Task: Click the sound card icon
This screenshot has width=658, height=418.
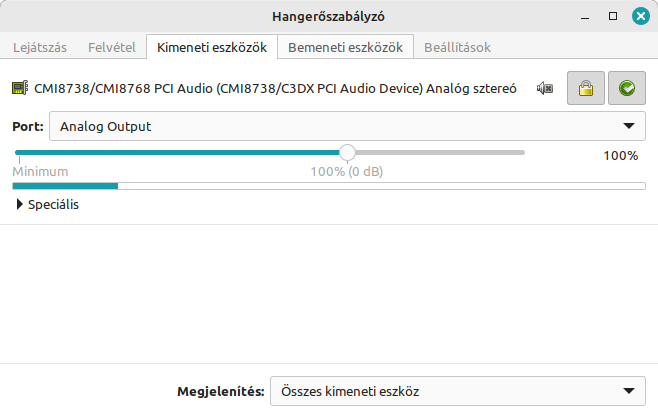Action: pyautogui.click(x=20, y=88)
